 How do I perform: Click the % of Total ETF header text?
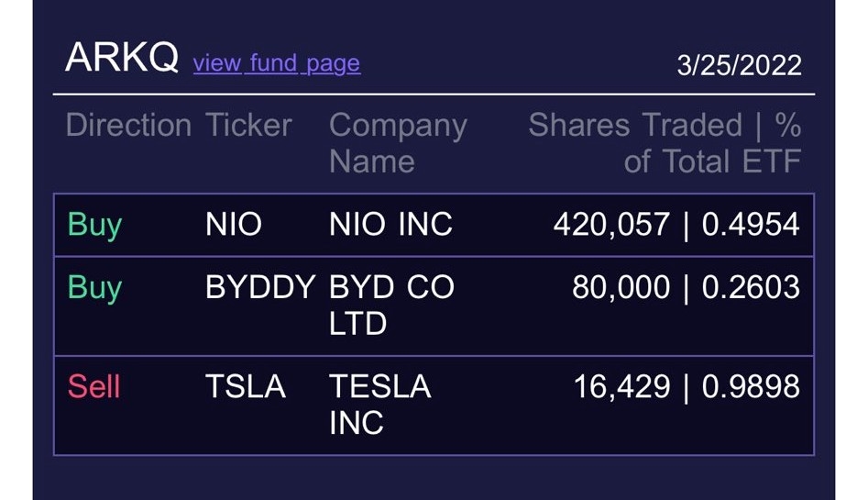(x=712, y=161)
